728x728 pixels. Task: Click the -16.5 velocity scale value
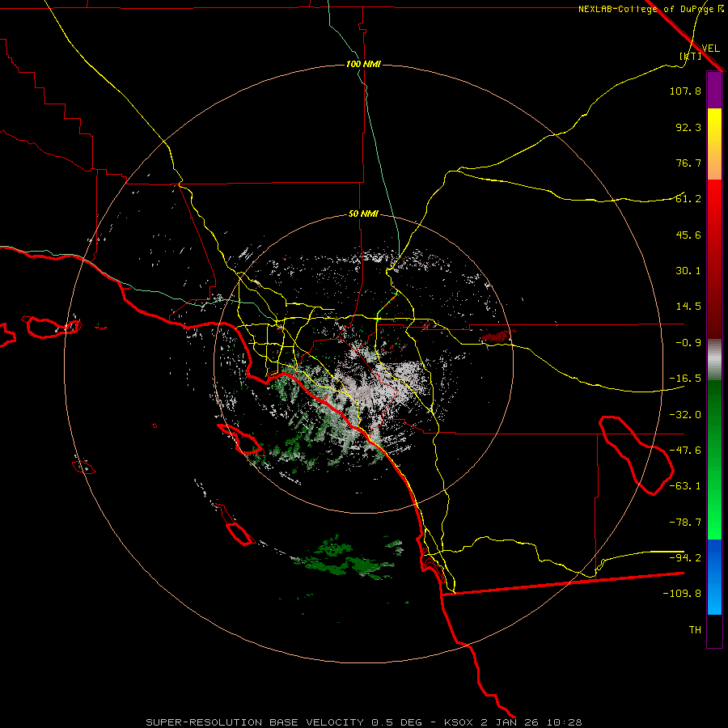[x=685, y=379]
